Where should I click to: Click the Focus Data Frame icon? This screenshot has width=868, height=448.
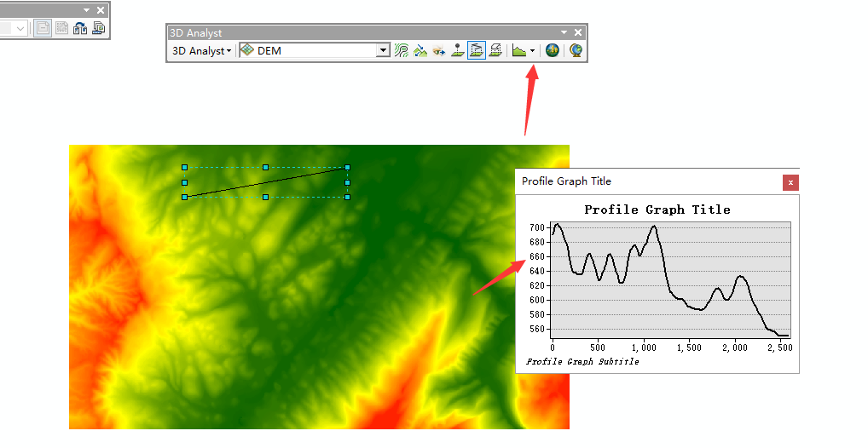pyautogui.click(x=61, y=27)
